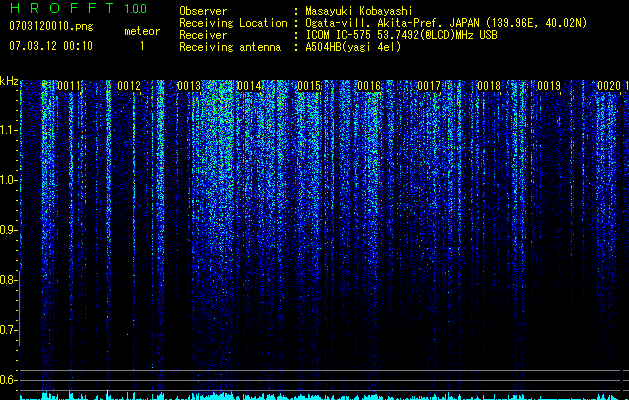The height and width of the screenshot is (400, 629).
Task: Click the 0.9 frequency axis label
Action: 8,230
